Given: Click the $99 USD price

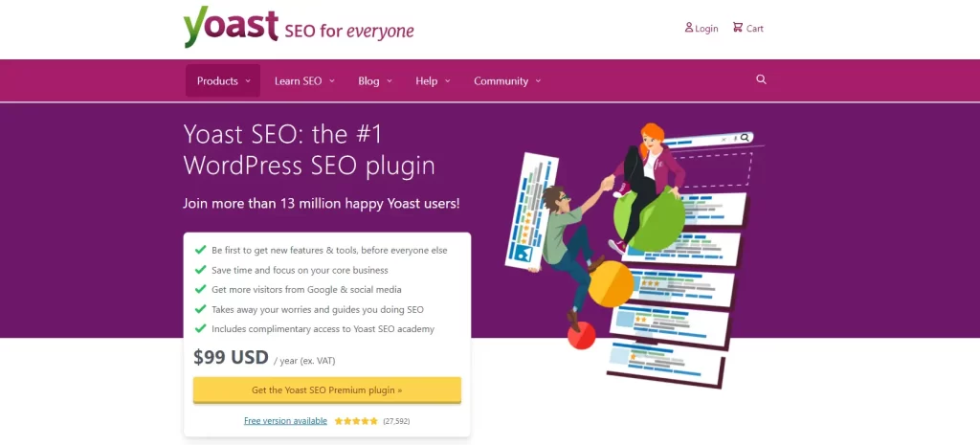Looking at the screenshot, I should tap(231, 358).
